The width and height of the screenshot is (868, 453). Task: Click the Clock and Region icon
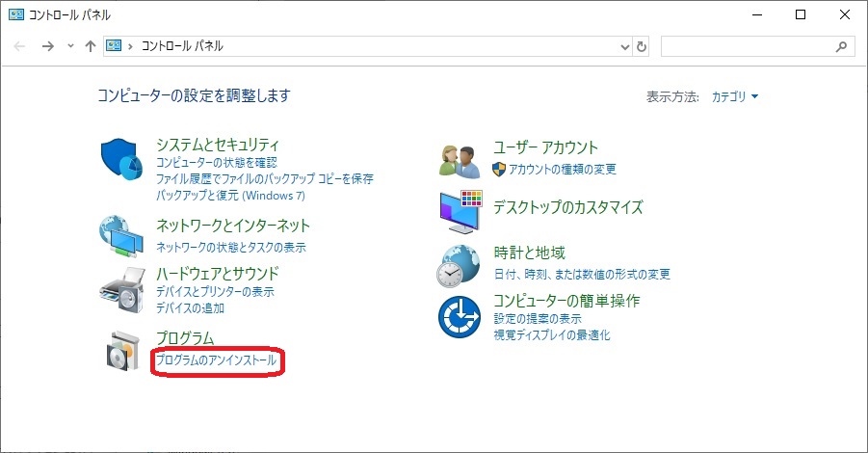click(460, 265)
